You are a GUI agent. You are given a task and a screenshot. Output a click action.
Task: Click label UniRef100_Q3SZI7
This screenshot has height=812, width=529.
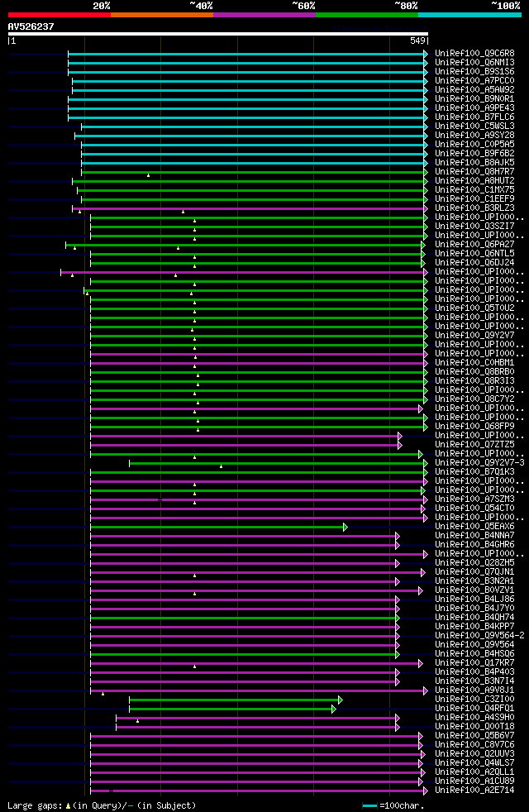click(474, 227)
